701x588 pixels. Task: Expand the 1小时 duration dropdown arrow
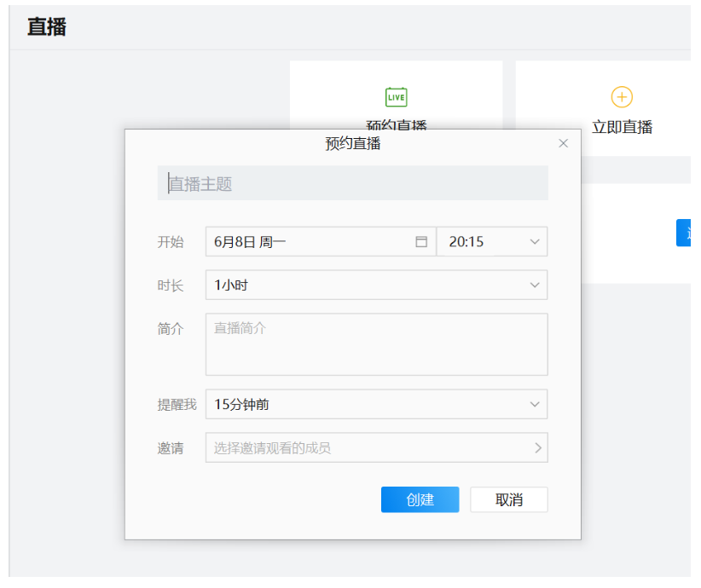535,285
